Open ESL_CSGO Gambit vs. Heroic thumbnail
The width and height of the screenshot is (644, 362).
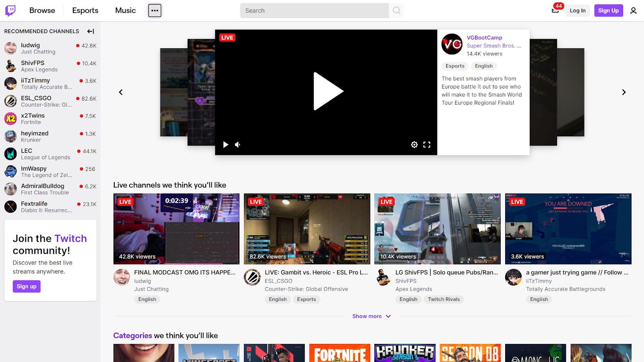pos(307,229)
